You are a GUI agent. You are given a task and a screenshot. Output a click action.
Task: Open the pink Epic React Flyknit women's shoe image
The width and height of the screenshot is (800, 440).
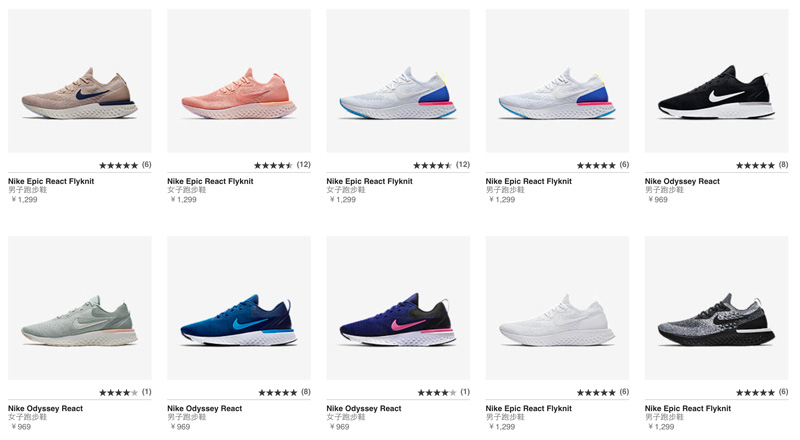click(x=238, y=92)
